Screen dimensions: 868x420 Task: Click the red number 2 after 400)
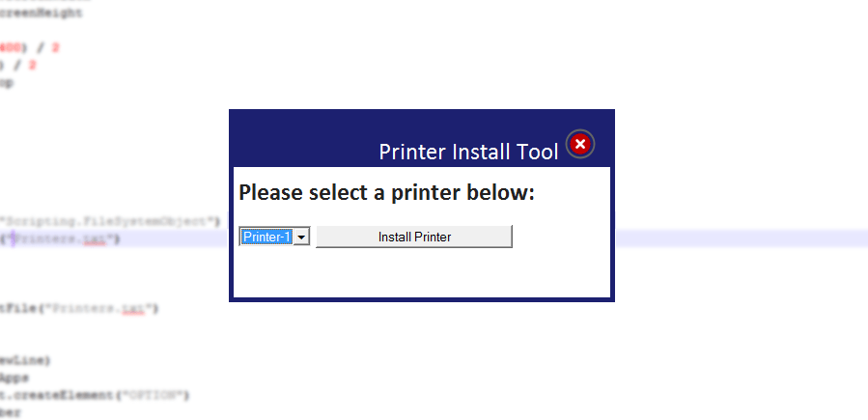(x=55, y=48)
